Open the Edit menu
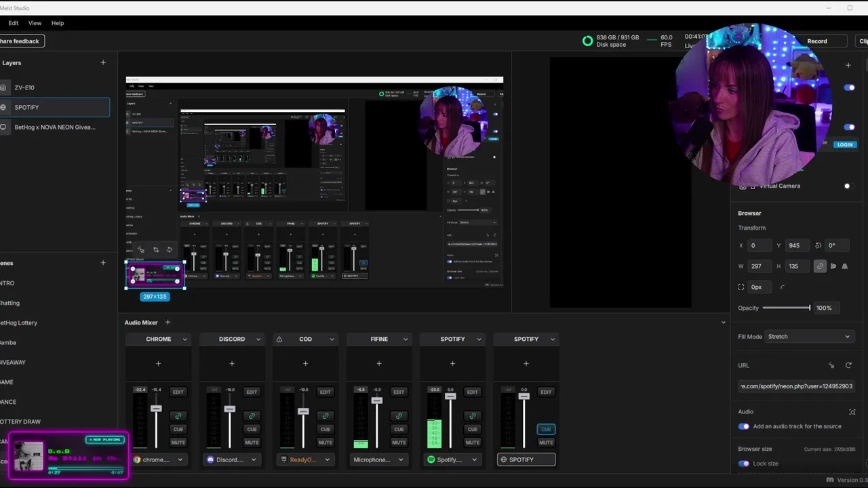Viewport: 868px width, 488px height. [x=14, y=23]
